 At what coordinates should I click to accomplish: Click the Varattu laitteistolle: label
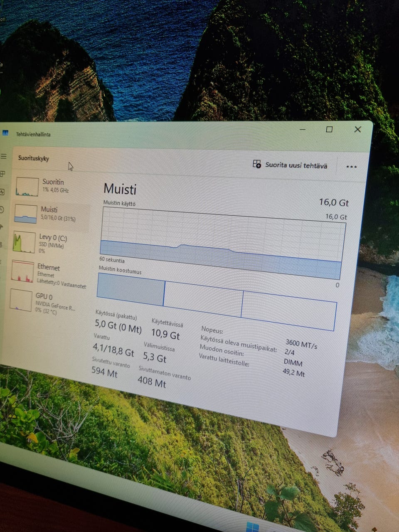[224, 360]
